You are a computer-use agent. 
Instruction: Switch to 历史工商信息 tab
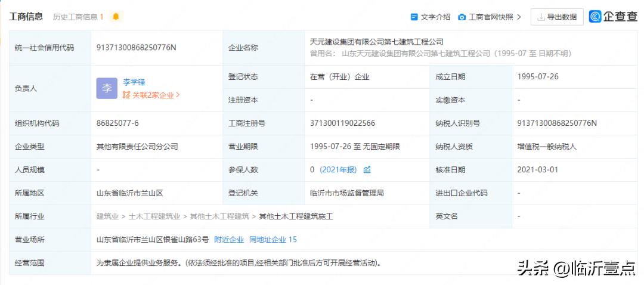coord(78,17)
